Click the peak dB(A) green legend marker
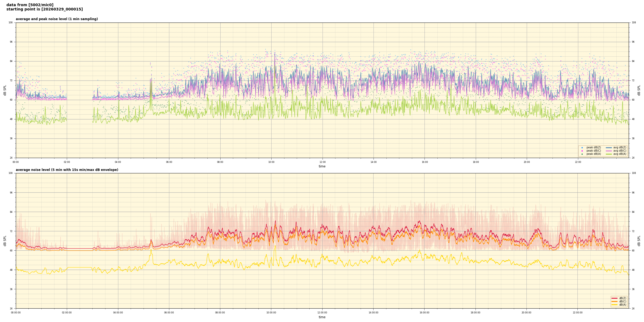This screenshot has height=322, width=644. point(582,154)
